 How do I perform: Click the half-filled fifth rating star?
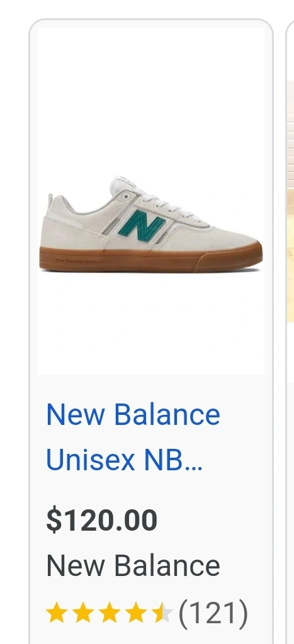(162, 613)
